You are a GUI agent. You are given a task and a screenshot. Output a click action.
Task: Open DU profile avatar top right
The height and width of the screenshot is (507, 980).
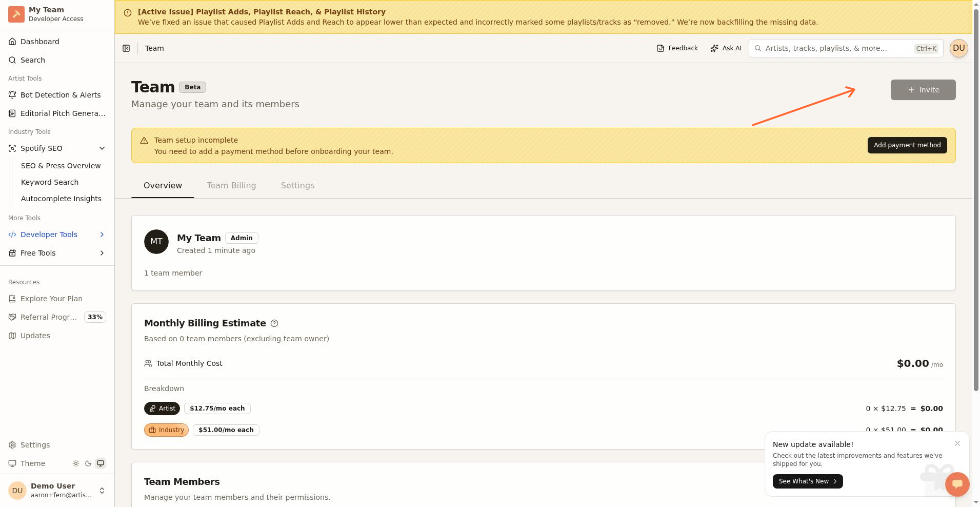pos(958,48)
